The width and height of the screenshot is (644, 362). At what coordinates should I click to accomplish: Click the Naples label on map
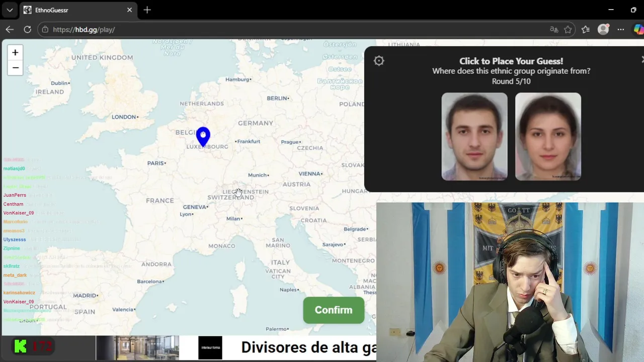tap(288, 290)
